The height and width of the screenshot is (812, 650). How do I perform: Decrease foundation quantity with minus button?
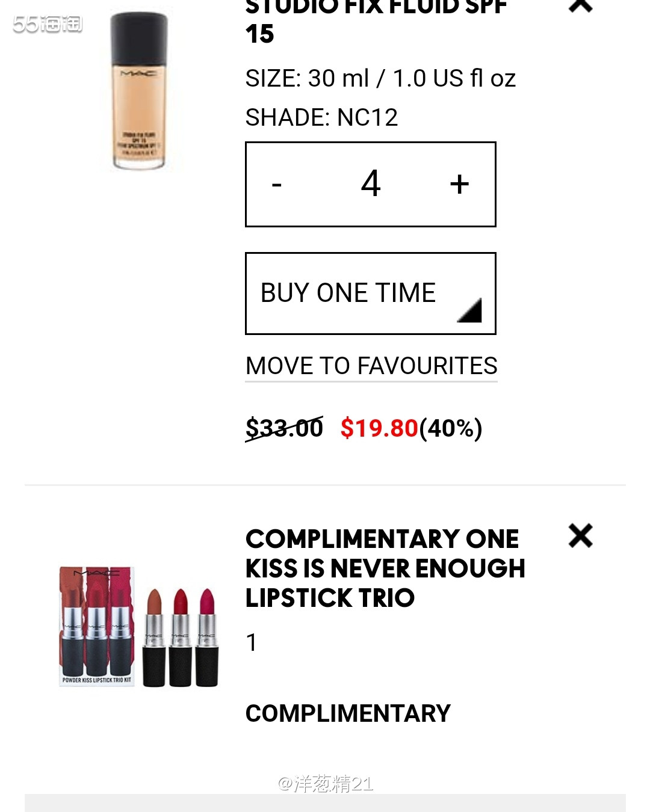pyautogui.click(x=277, y=184)
